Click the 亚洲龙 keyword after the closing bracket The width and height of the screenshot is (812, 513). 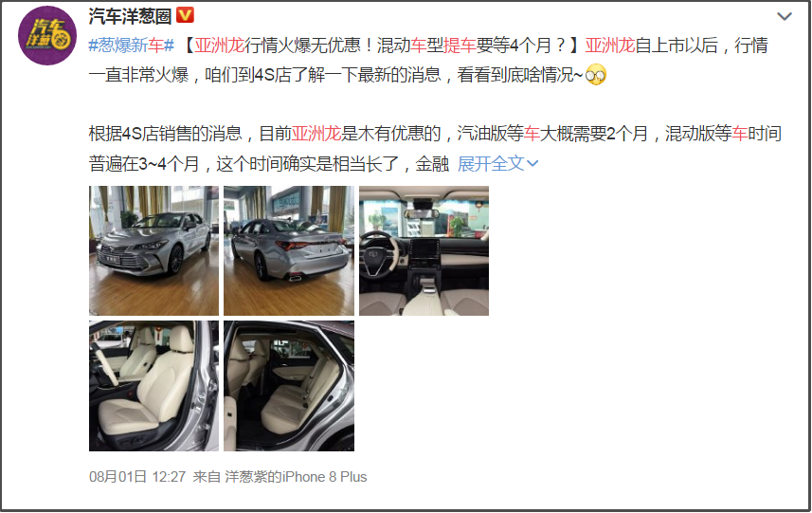(x=610, y=46)
